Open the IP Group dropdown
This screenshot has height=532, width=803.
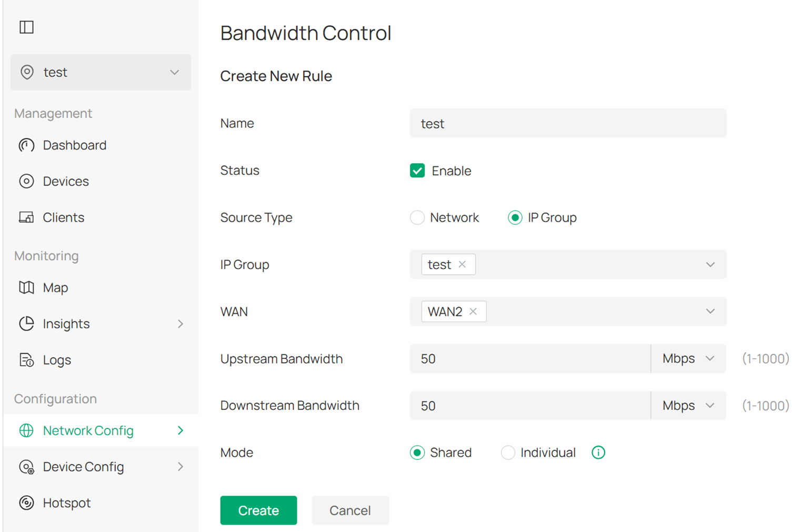point(710,265)
